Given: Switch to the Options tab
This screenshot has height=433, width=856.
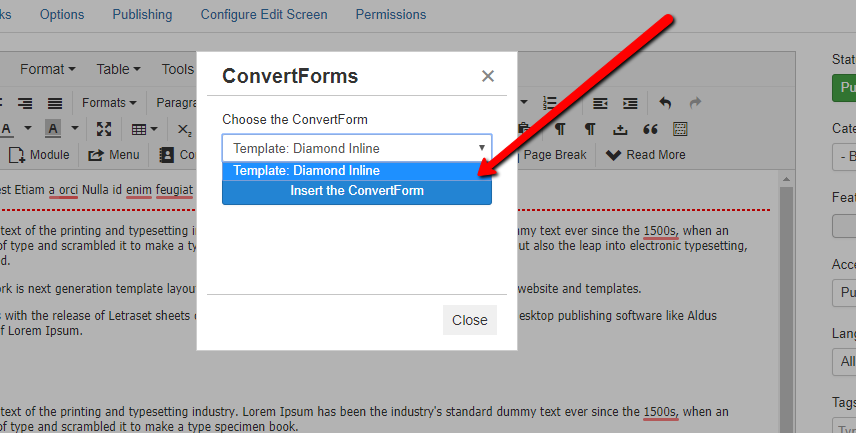Looking at the screenshot, I should (x=62, y=15).
